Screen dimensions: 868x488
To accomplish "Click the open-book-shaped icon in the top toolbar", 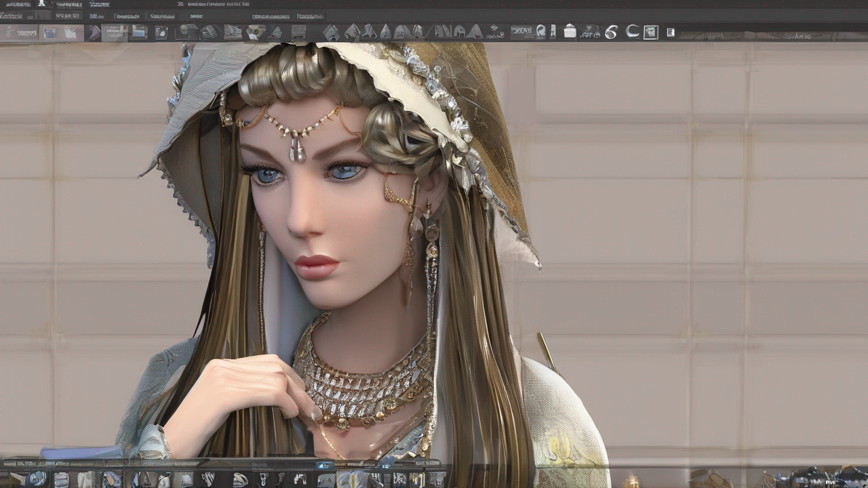I will tap(233, 32).
